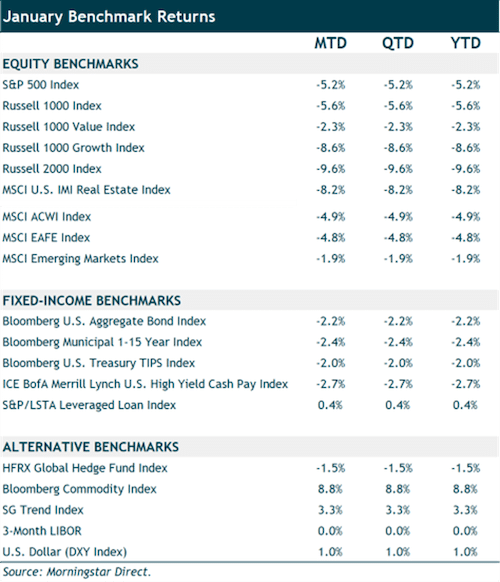Select the QTD column header
The height and width of the screenshot is (582, 500).
(398, 43)
